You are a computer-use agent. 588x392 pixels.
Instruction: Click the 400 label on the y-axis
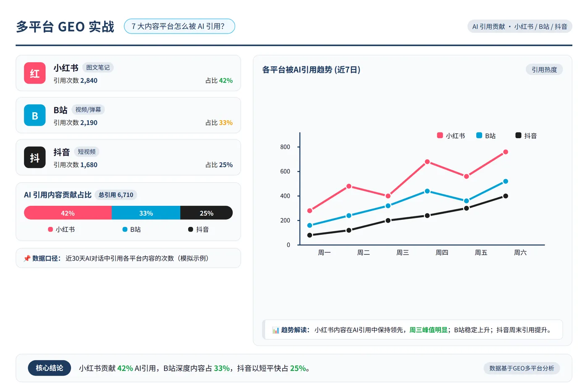[285, 196]
